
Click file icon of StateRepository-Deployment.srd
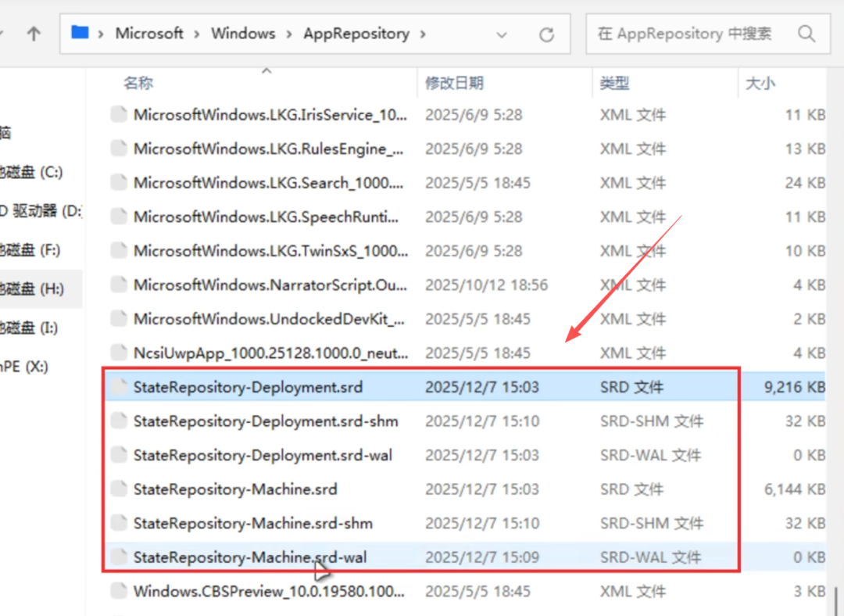119,387
